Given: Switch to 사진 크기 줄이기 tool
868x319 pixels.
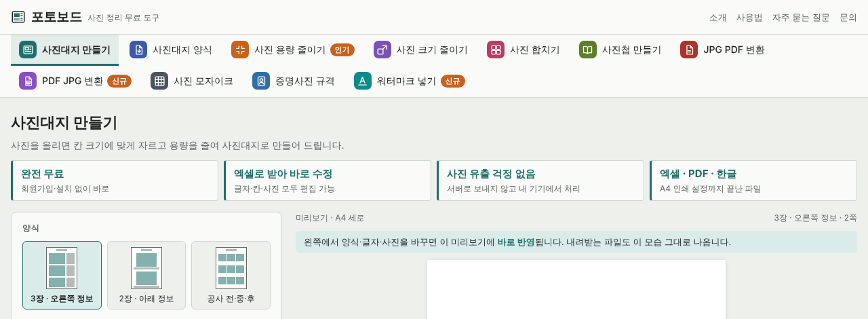Looking at the screenshot, I should (420, 50).
